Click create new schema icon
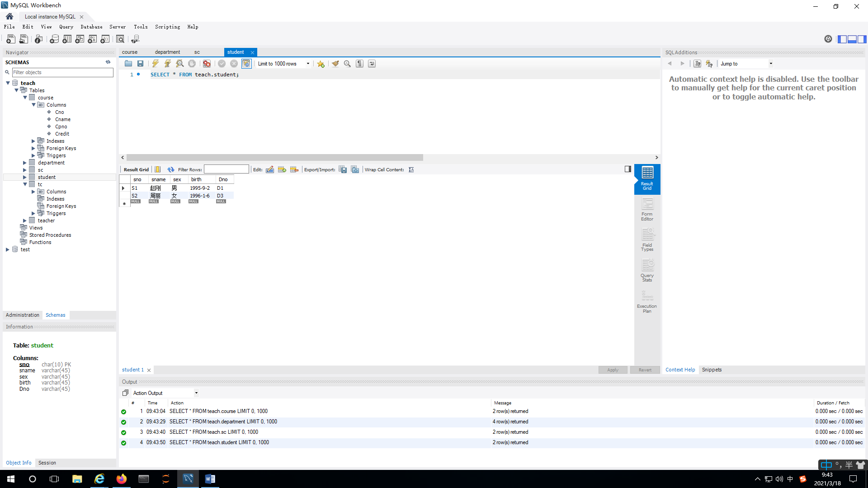Viewport: 868px width, 488px height. (x=54, y=39)
